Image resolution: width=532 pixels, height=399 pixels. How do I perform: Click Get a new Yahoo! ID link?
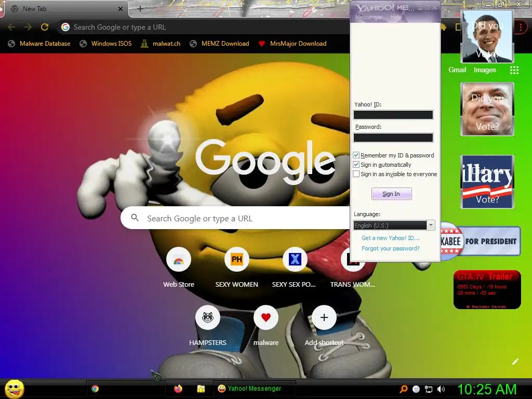[x=391, y=238]
